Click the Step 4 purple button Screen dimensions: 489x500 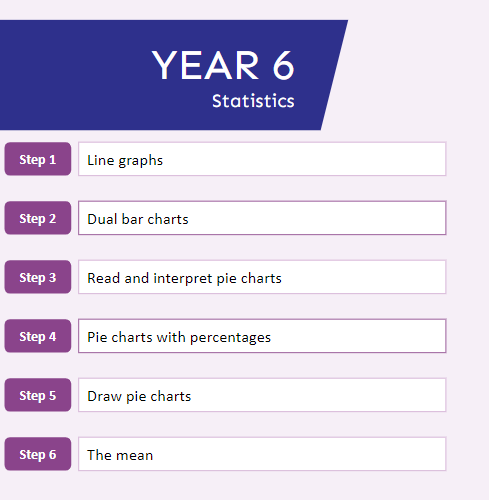click(x=38, y=336)
